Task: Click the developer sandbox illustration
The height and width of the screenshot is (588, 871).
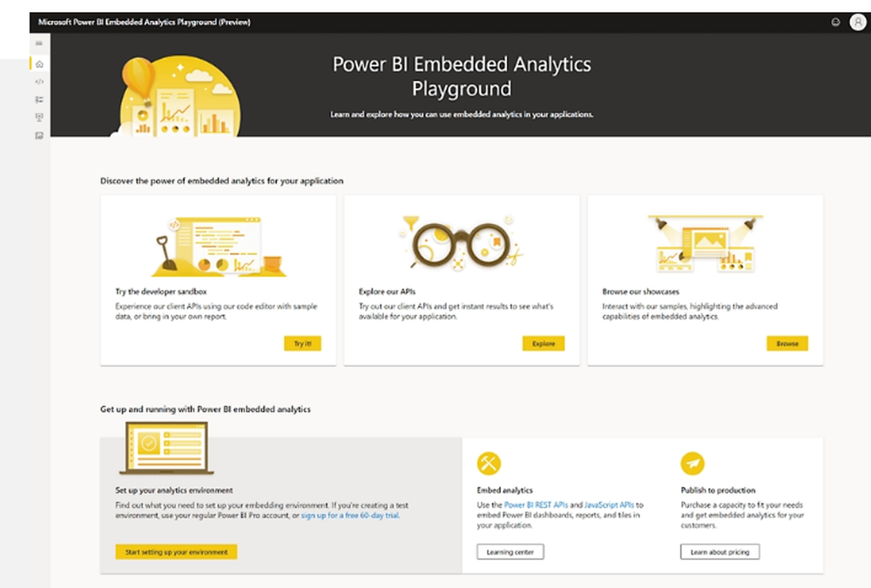Action: [219, 247]
